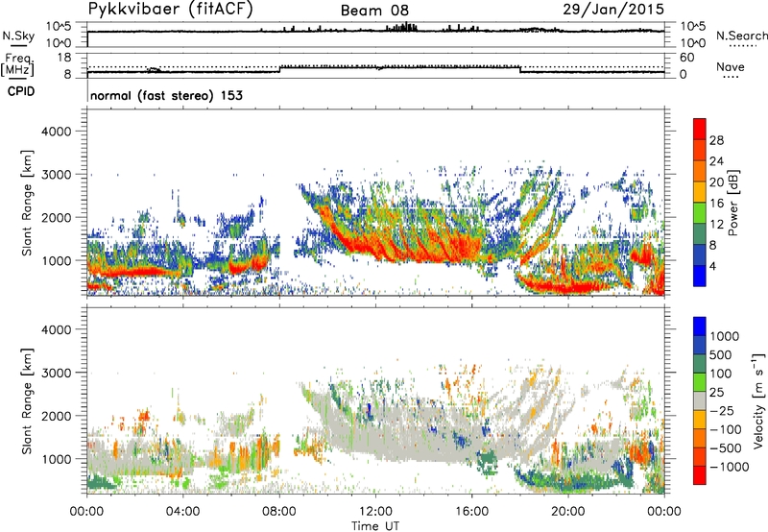Pick the orange 20–24 dB power swatch
This screenshot has height=532, width=768.
(700, 172)
